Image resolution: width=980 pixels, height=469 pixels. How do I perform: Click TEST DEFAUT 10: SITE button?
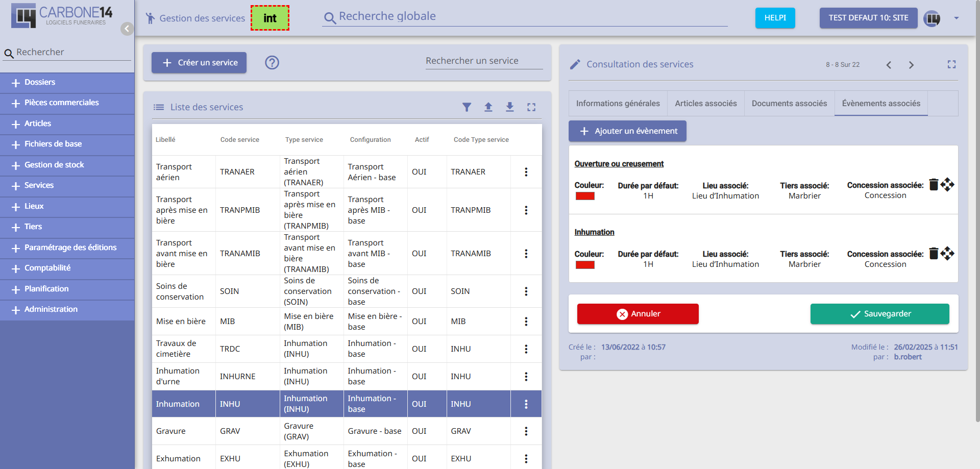868,18
